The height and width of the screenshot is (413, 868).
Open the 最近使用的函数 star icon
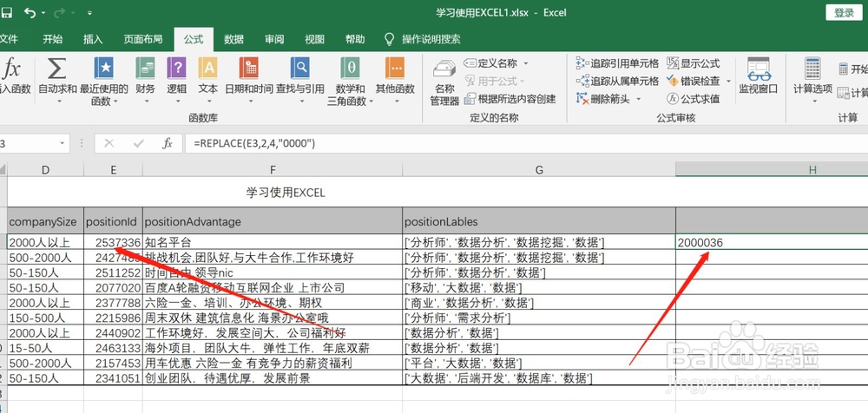[x=103, y=69]
